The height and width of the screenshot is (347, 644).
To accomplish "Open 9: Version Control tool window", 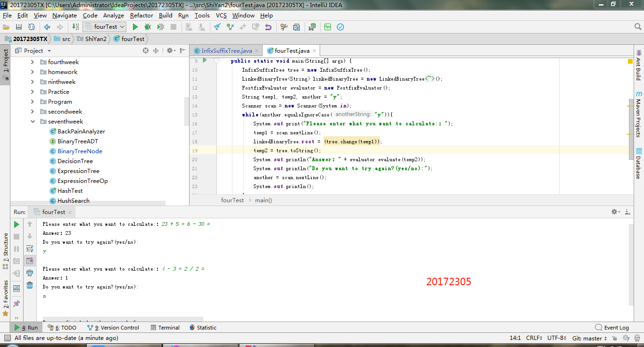I will click(113, 327).
